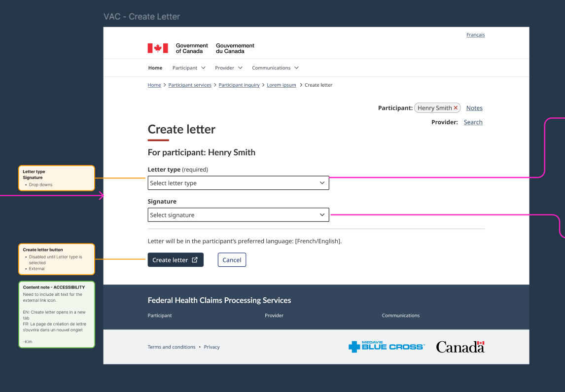Click the 'Create letter' breadcrumb current page text
Viewport: 565px width, 392px height.
pyautogui.click(x=318, y=85)
